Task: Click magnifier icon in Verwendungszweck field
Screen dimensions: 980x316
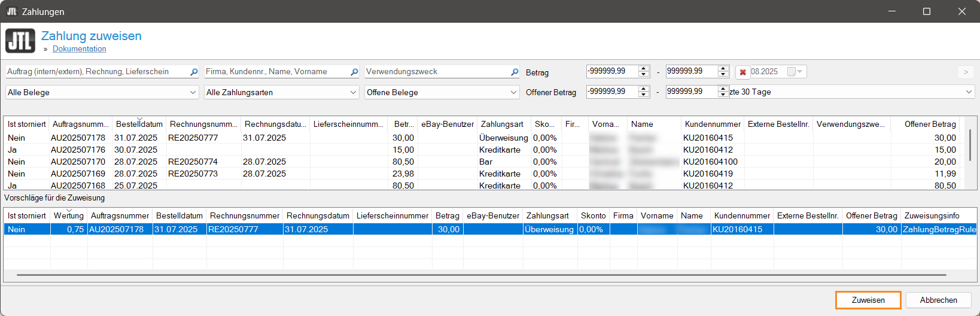Action: pyautogui.click(x=515, y=72)
